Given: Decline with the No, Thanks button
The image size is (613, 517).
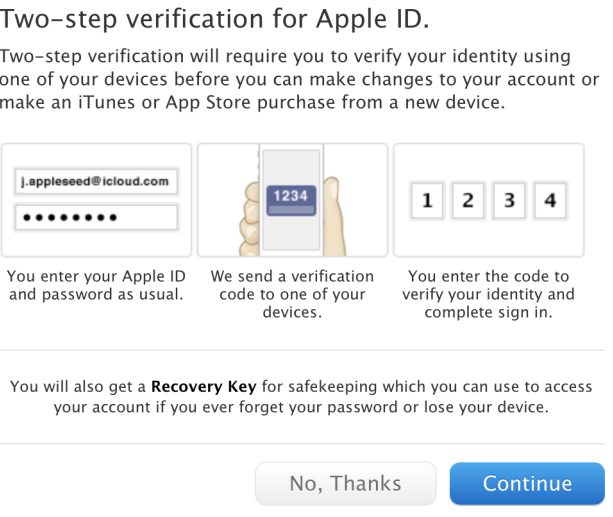Looking at the screenshot, I should 345,484.
